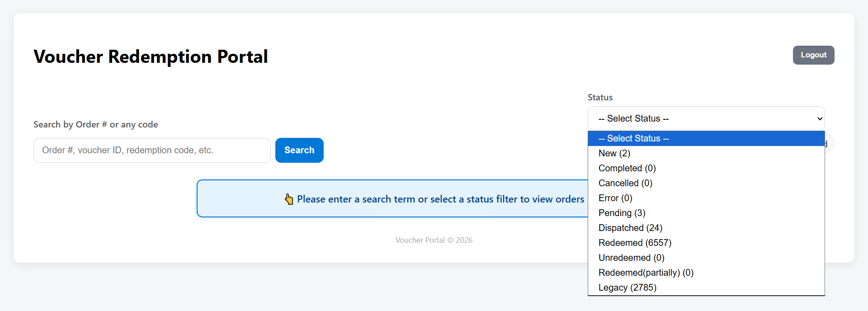Select the "Legacy (2785)" status option

pos(627,287)
